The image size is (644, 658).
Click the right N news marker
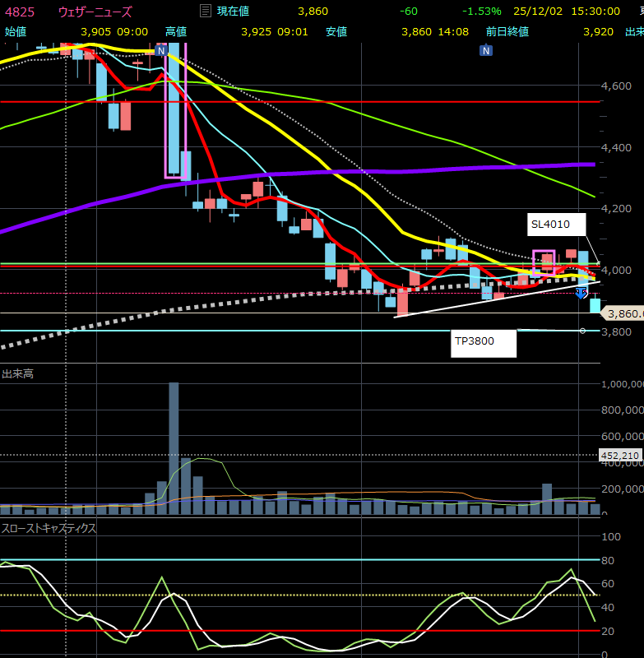[486, 50]
